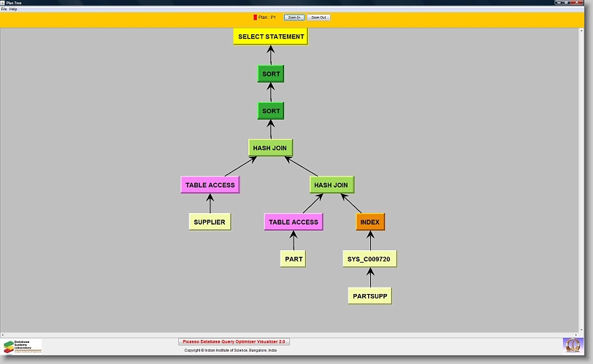593x364 pixels.
Task: Select the upper SORT node
Action: [x=271, y=74]
